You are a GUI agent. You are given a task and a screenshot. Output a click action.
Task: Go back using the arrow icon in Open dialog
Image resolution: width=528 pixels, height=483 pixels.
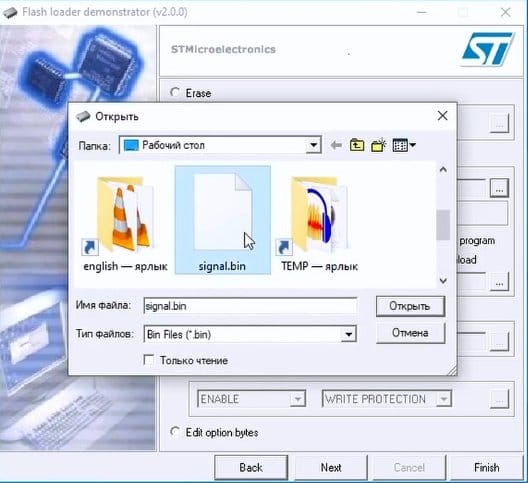(x=336, y=146)
